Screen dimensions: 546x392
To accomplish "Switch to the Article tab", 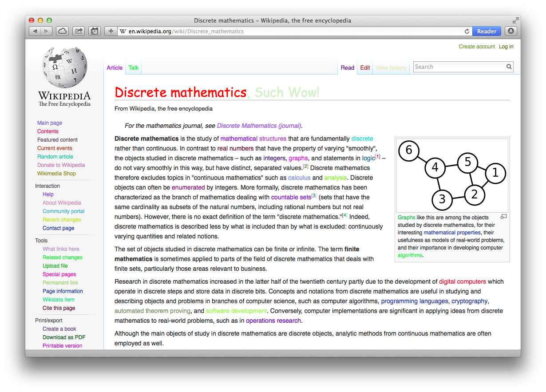I will 115,68.
